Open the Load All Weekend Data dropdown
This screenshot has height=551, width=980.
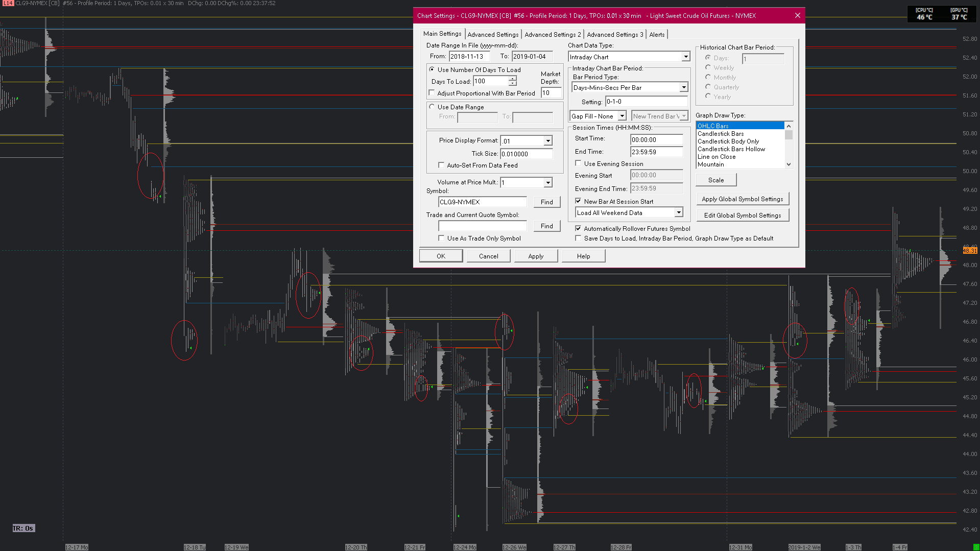[679, 212]
